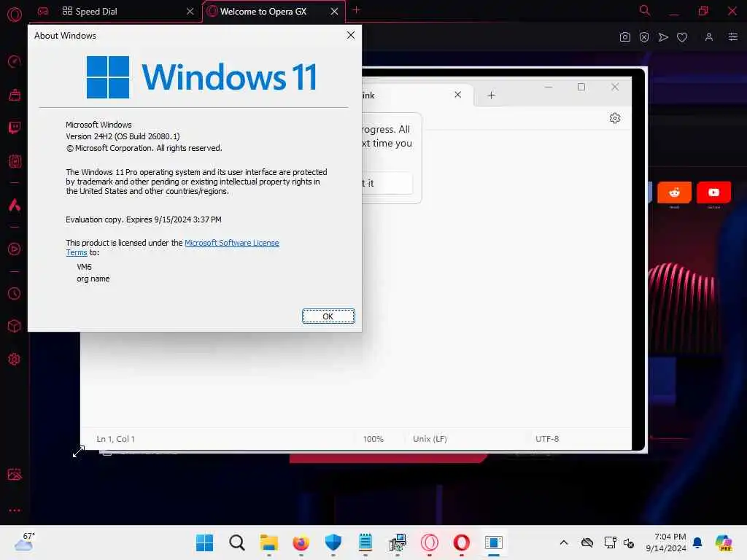Open notifications bell in system tray
The image size is (747, 560).
697,542
